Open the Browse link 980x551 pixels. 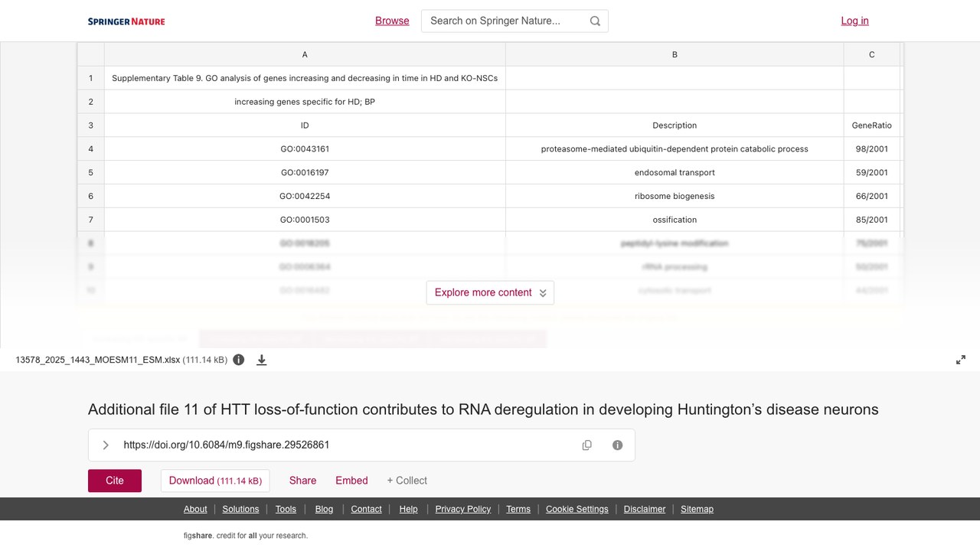pos(392,21)
